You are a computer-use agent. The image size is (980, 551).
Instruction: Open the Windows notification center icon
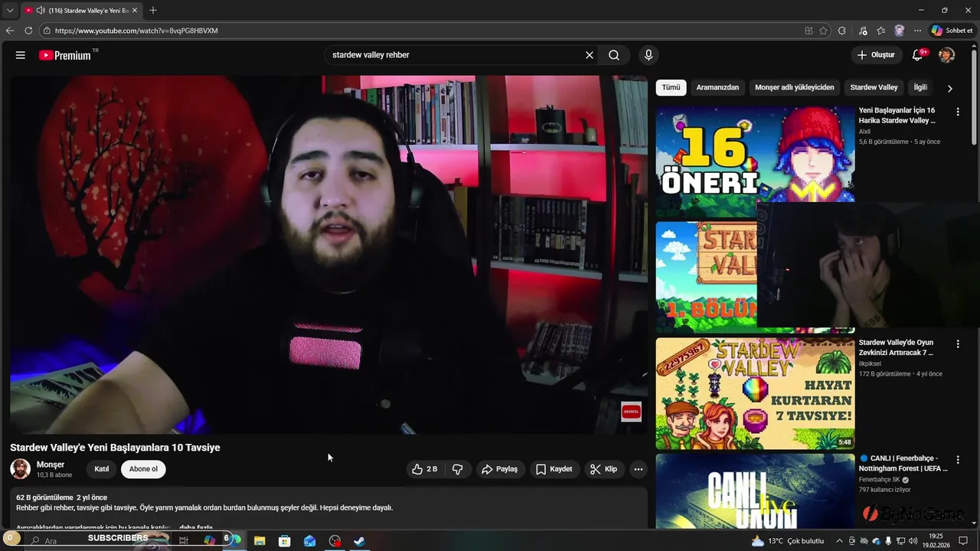click(964, 541)
